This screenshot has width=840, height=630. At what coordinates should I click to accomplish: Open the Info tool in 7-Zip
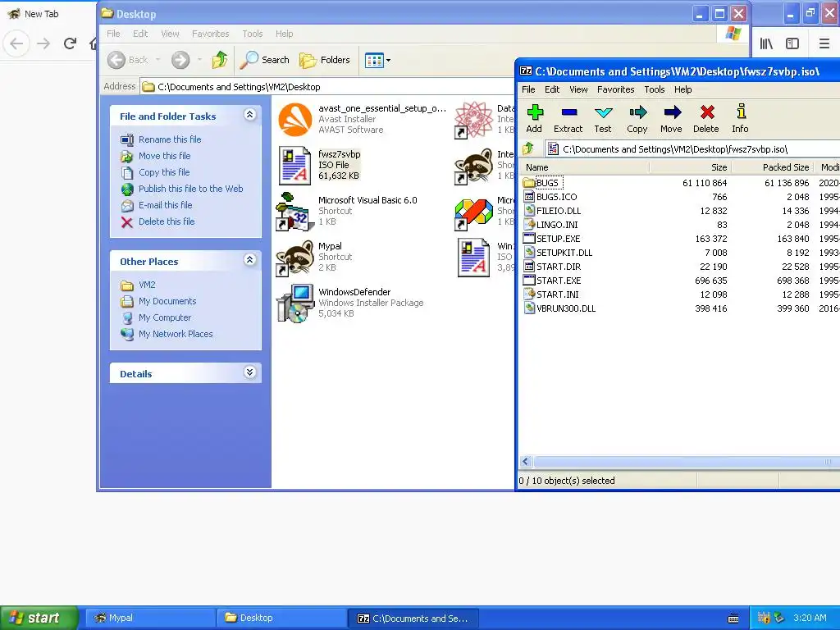(741, 119)
